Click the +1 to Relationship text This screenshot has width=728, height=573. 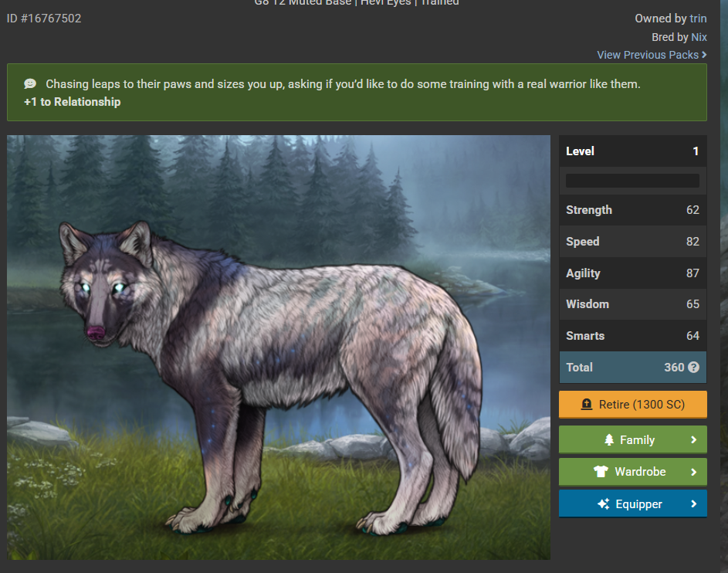pyautogui.click(x=73, y=102)
